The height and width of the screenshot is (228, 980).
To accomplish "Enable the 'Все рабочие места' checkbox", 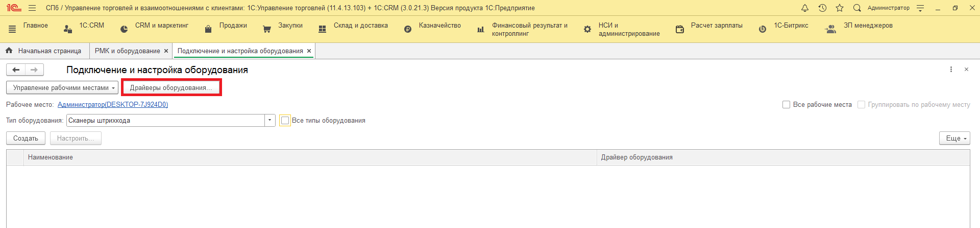I will [786, 105].
